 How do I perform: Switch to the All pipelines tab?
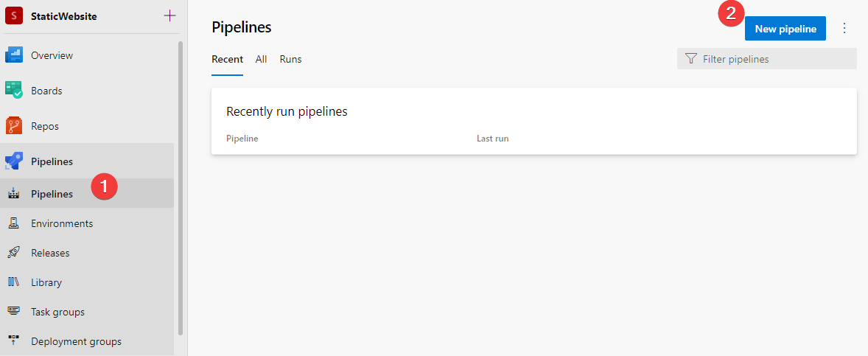pos(261,59)
